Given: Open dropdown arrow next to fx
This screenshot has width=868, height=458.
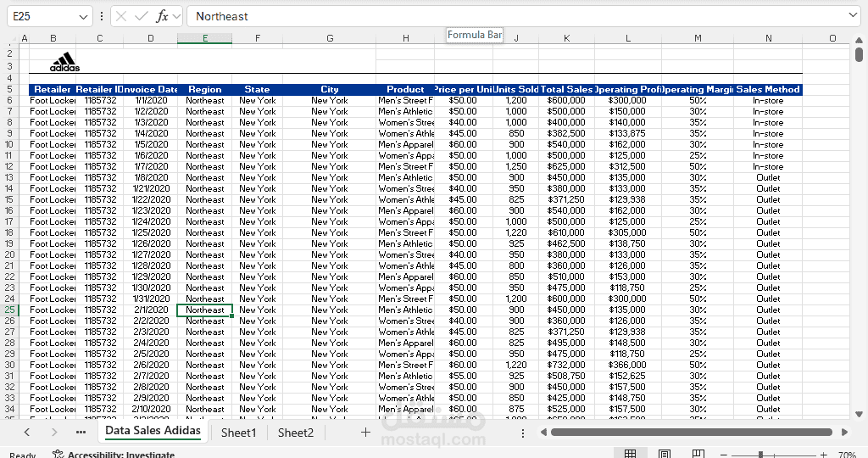Looking at the screenshot, I should click(176, 17).
